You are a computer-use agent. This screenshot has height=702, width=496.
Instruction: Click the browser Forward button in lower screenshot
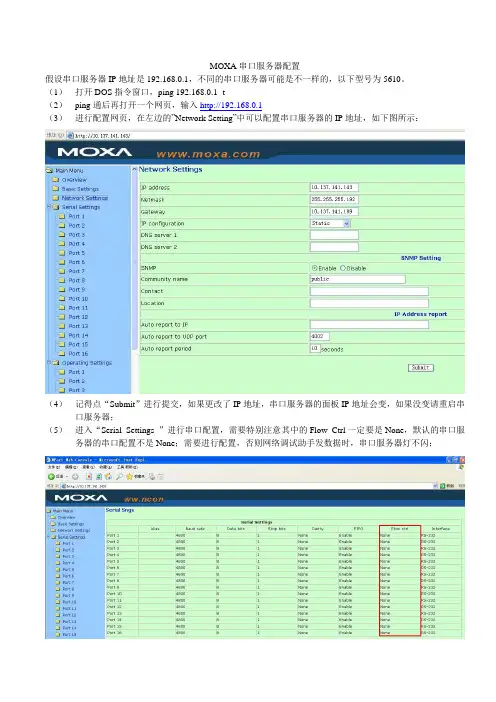[75, 477]
